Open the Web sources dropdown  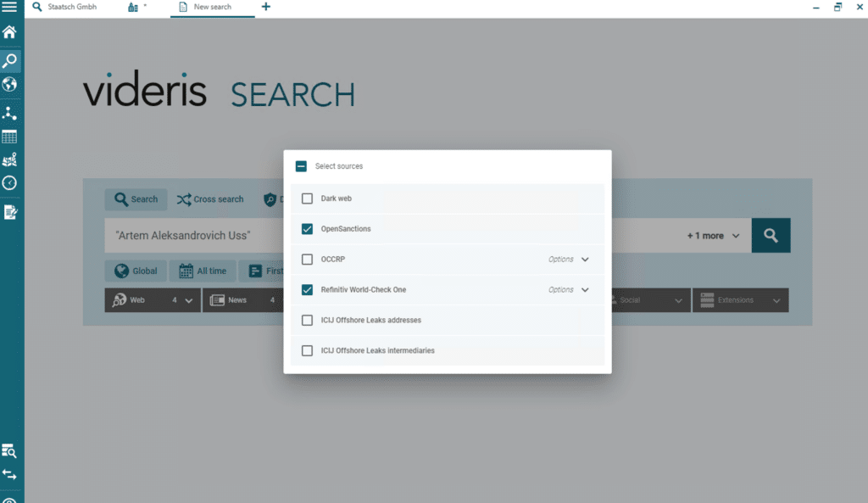[x=153, y=300]
